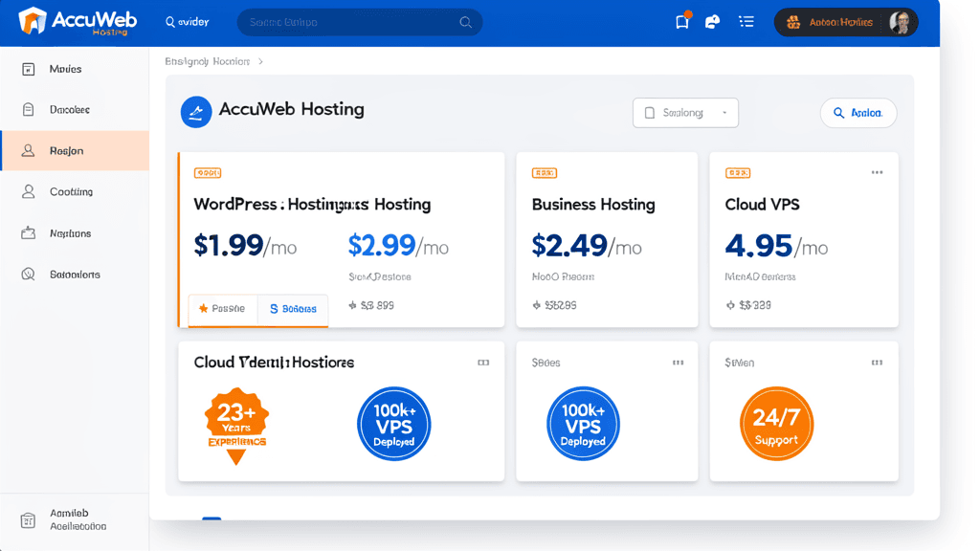Open the list menu icon in header
This screenshot has width=980, height=551.
(746, 22)
